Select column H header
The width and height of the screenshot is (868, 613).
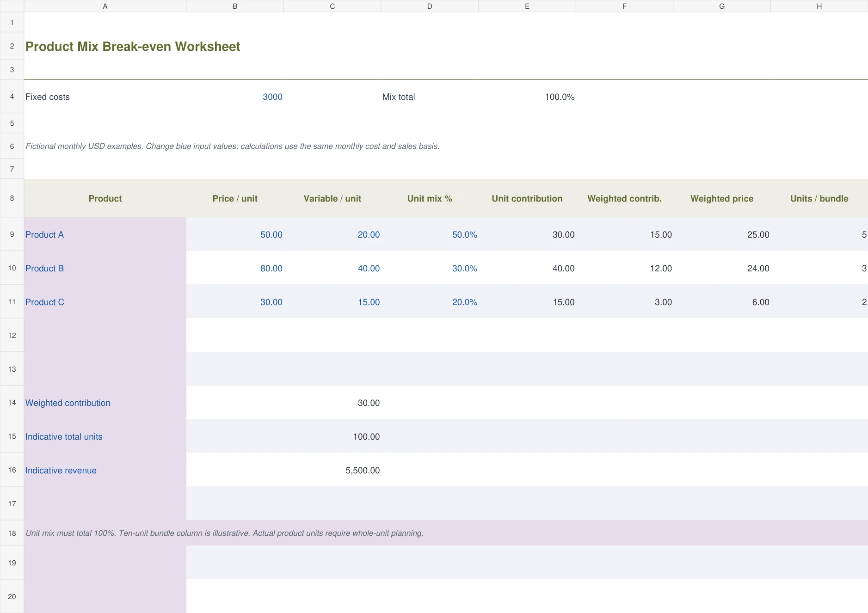[819, 6]
